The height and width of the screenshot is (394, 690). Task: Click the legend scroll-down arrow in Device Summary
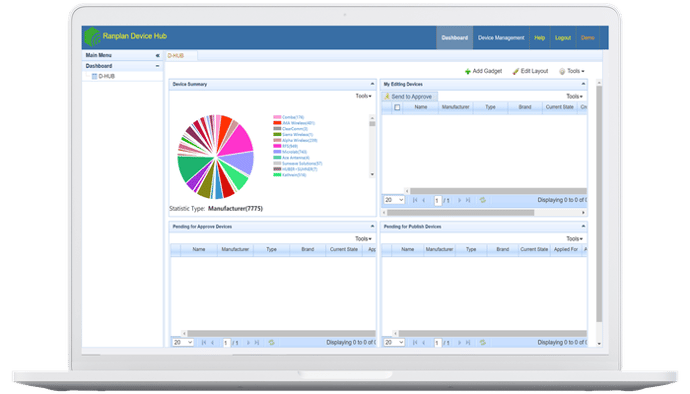372,174
